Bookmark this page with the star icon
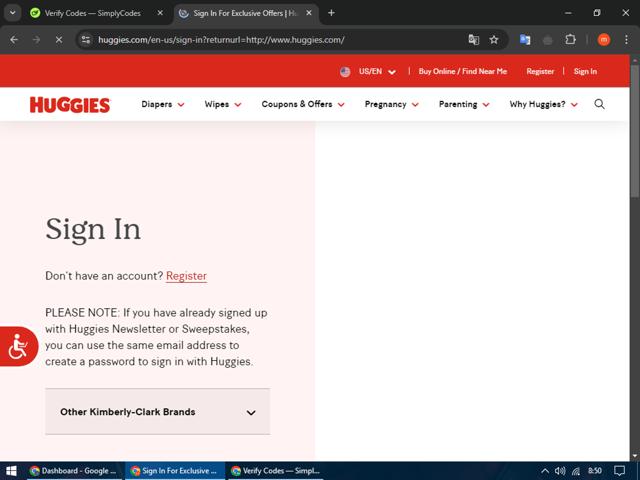The image size is (640, 480). click(x=494, y=40)
